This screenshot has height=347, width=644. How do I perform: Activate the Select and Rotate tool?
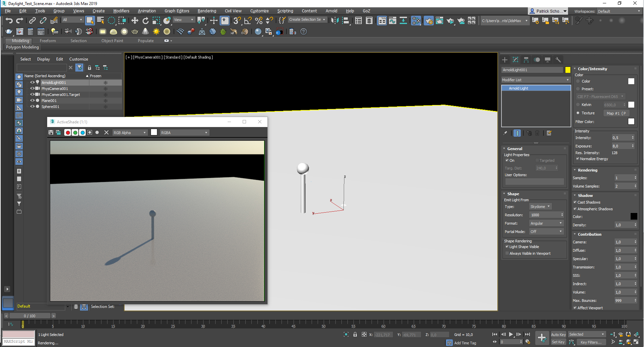pos(145,20)
